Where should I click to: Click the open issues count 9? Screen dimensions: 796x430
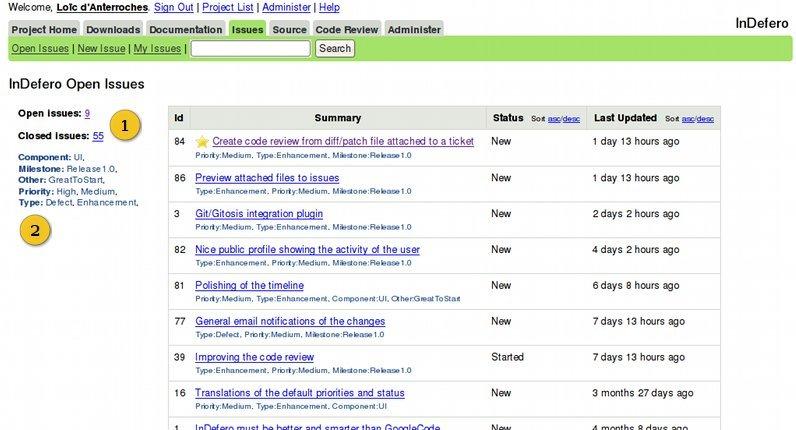click(x=87, y=113)
